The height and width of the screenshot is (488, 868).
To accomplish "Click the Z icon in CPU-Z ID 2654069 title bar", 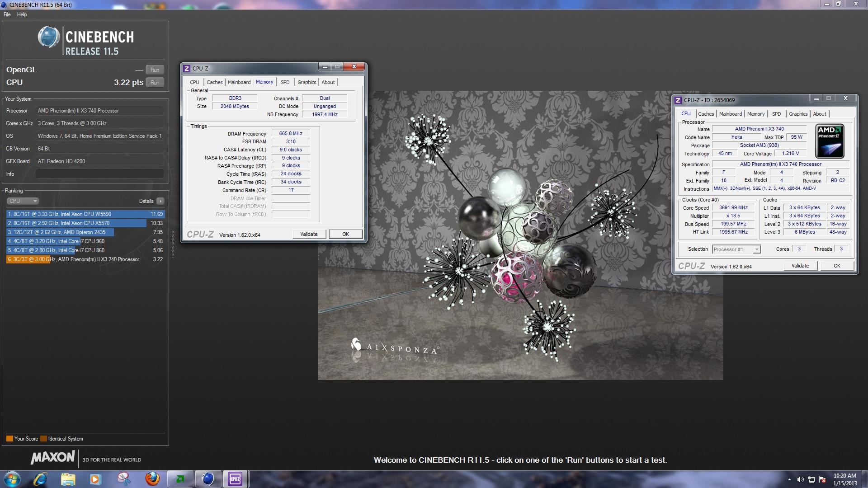I will click(x=678, y=100).
